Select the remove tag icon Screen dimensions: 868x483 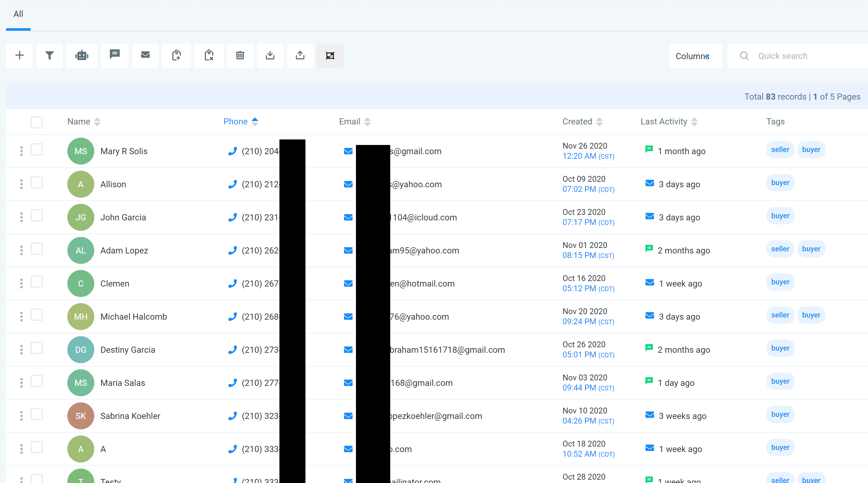[208, 55]
